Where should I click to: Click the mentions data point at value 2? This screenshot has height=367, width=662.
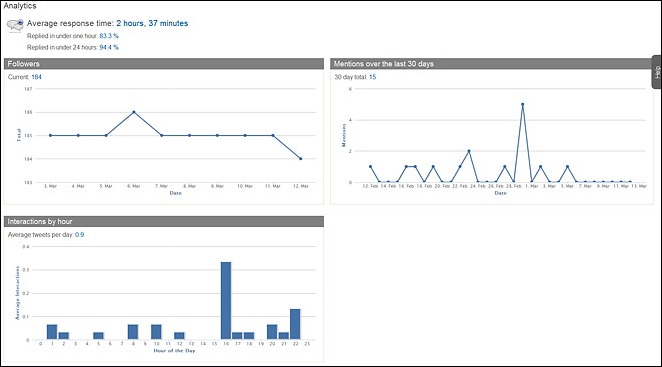click(x=469, y=151)
